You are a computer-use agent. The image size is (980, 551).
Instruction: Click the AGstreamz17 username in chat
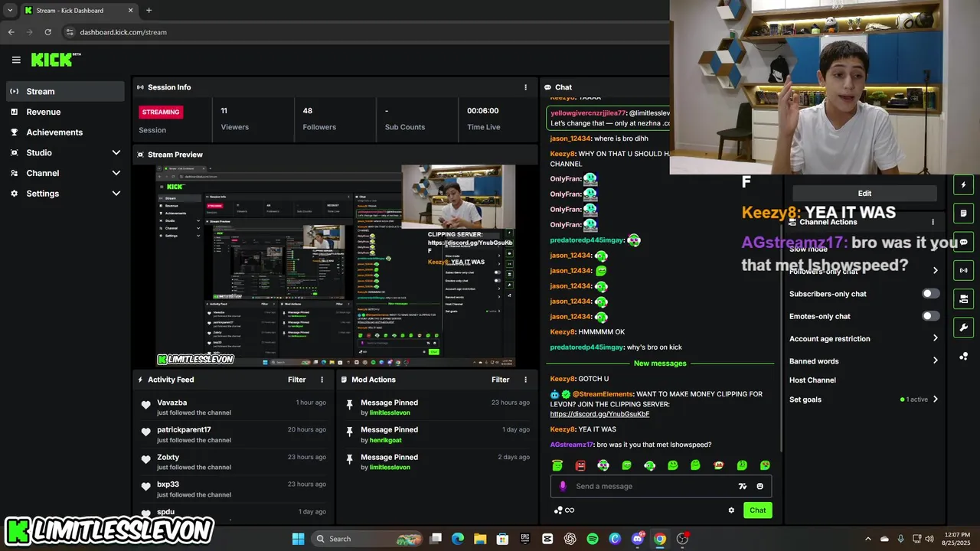pyautogui.click(x=572, y=445)
